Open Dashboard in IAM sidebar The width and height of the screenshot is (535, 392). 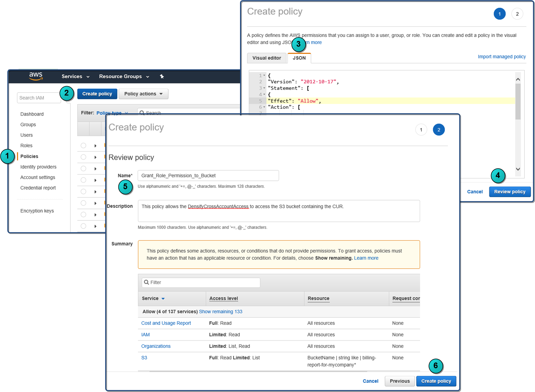(x=32, y=114)
